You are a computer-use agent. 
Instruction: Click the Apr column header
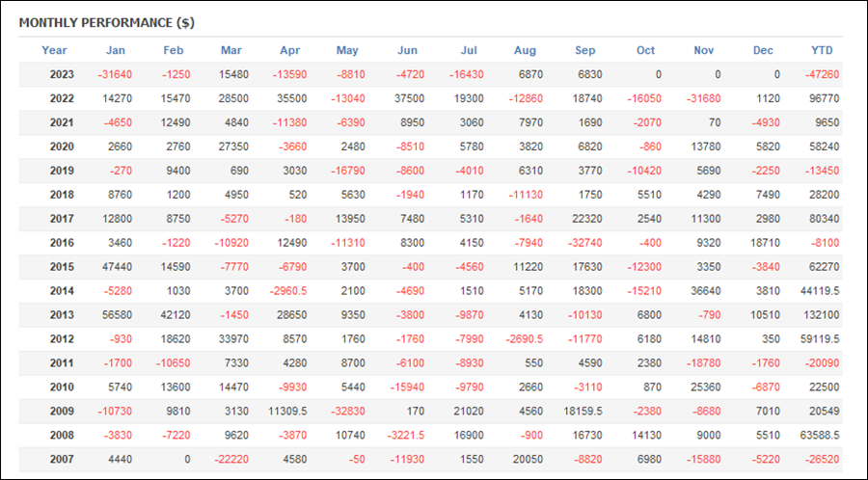tap(289, 50)
